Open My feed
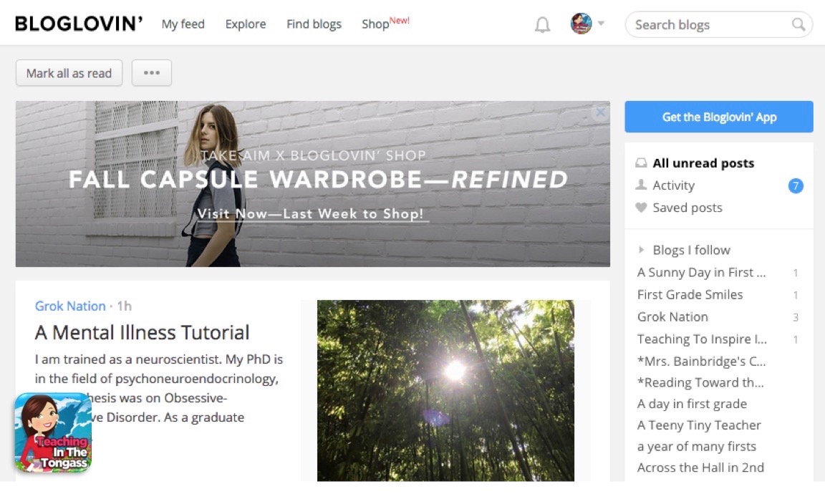 point(183,24)
